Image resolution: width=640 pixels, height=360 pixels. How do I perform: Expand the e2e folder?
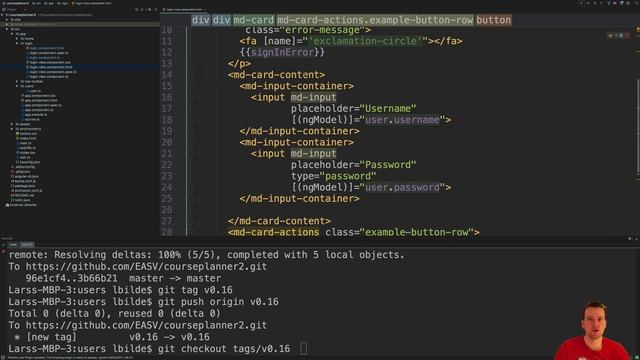pos(7,20)
